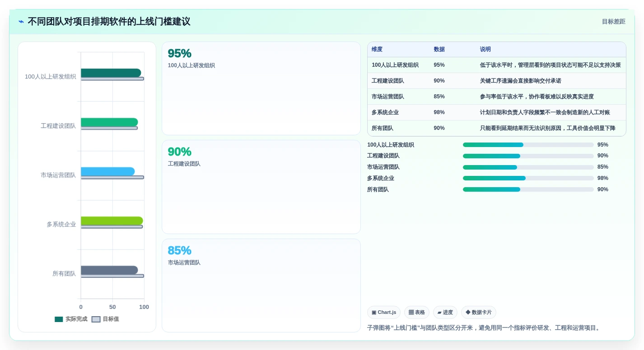Click the footer caption about 子弹图

pos(485,328)
